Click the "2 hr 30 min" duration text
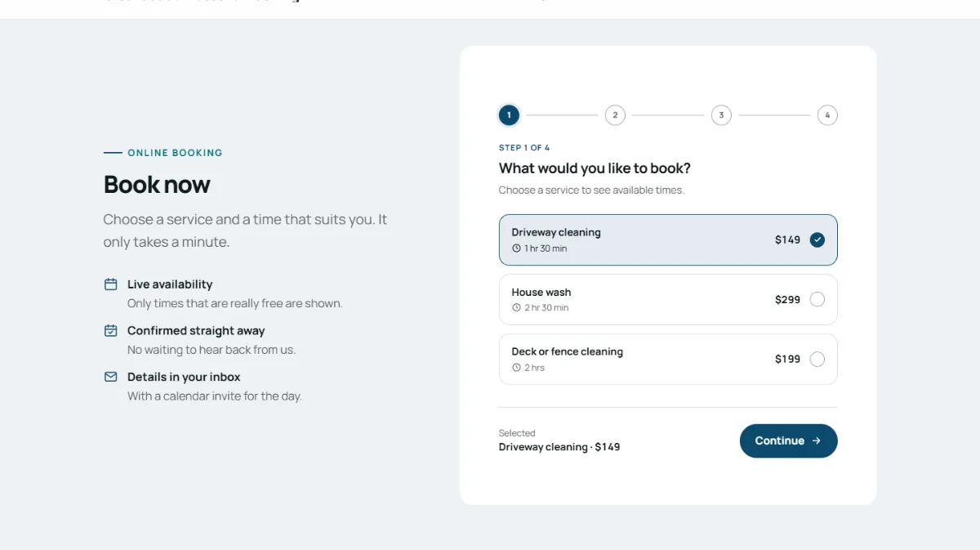The width and height of the screenshot is (980, 550). [x=546, y=308]
